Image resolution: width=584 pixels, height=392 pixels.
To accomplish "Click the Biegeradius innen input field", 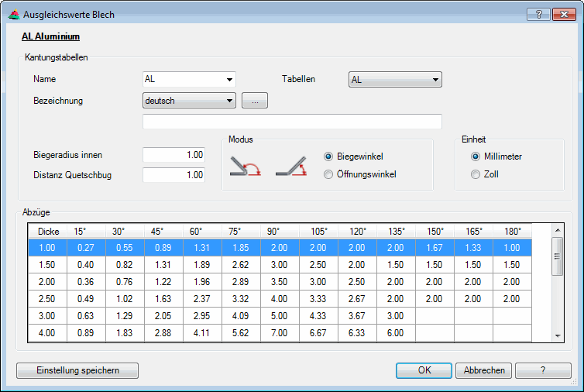I will pyautogui.click(x=174, y=155).
